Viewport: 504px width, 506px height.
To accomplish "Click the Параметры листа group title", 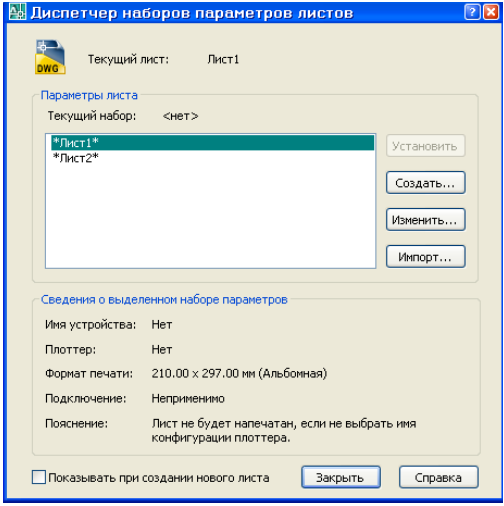I will (x=89, y=95).
